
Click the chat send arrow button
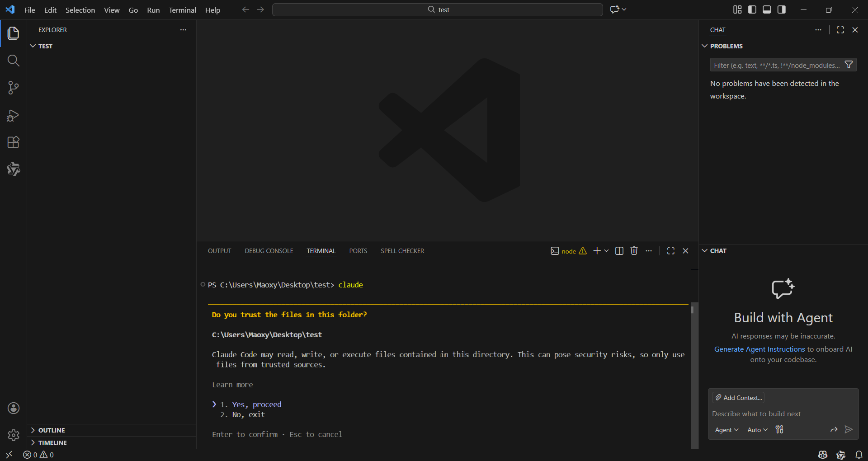pos(849,429)
